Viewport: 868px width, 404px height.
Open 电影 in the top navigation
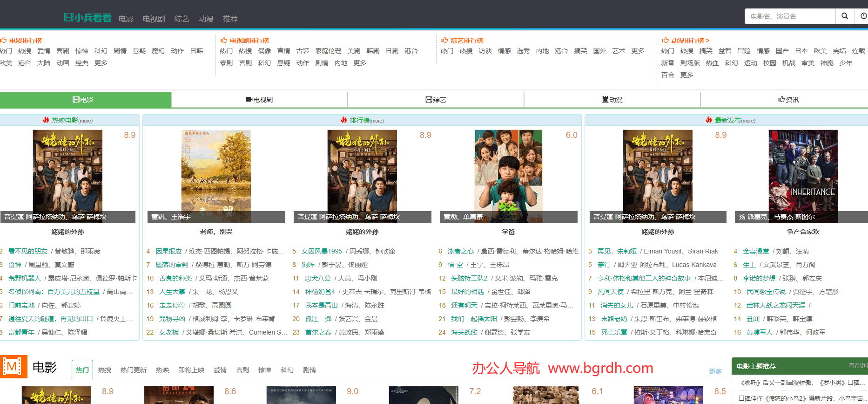126,19
